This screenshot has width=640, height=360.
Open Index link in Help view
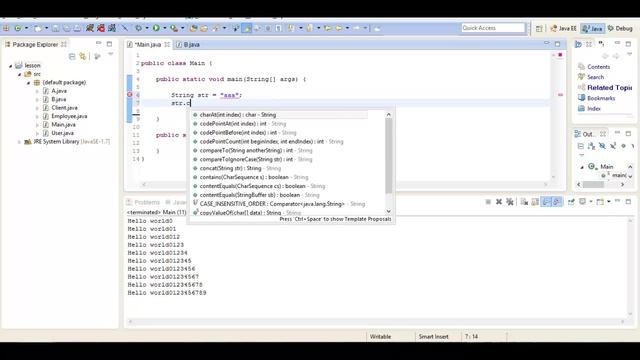click(594, 109)
